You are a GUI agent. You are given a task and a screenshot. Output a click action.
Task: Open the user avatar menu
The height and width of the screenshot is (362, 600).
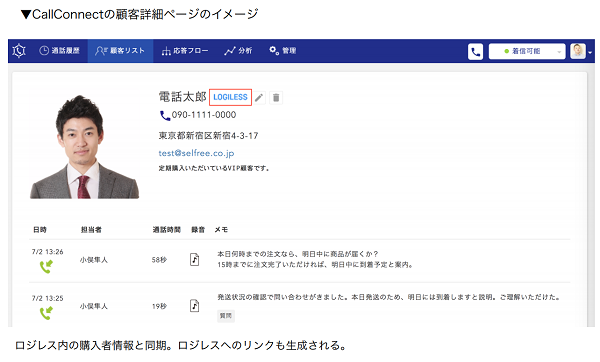[580, 51]
